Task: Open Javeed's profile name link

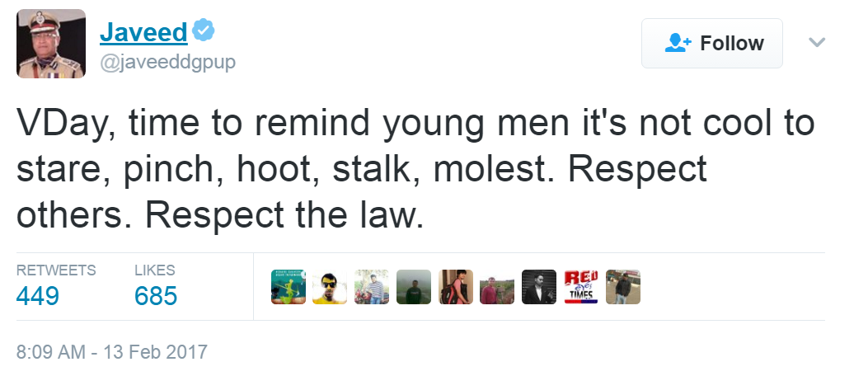Action: point(143,32)
